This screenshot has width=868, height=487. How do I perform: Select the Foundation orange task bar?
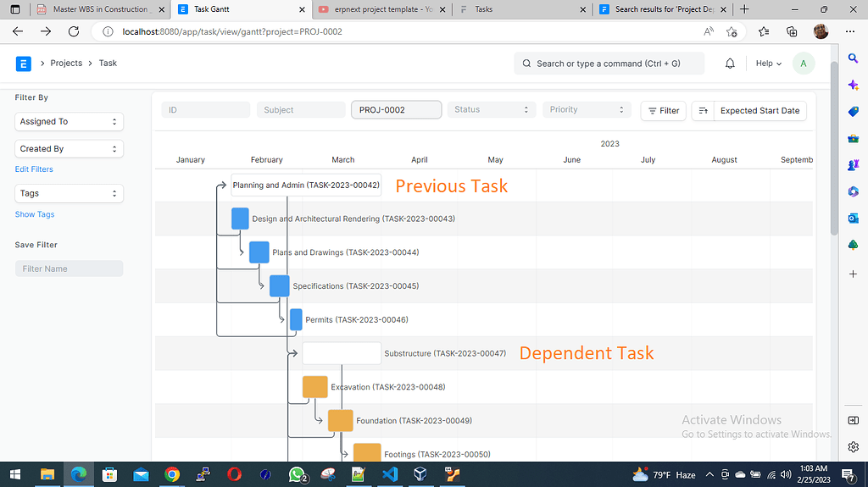click(x=341, y=421)
